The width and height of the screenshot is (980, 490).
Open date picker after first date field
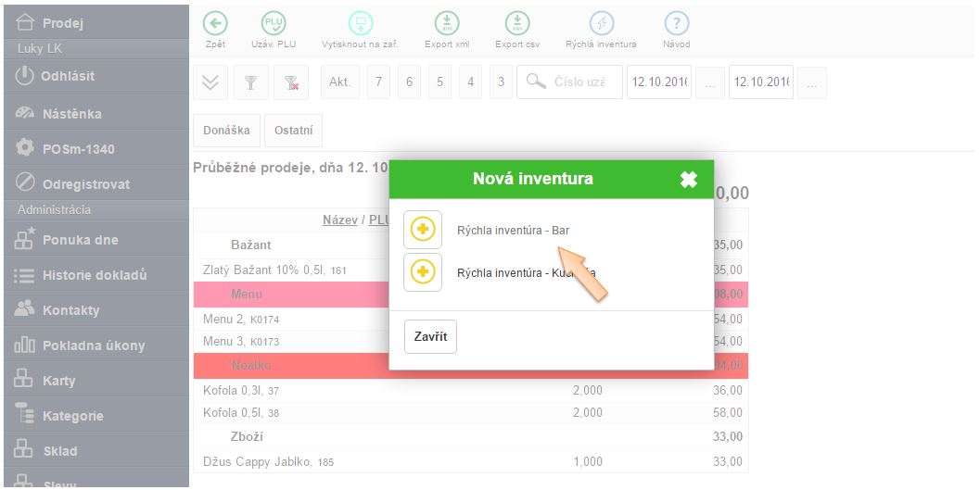(x=709, y=82)
